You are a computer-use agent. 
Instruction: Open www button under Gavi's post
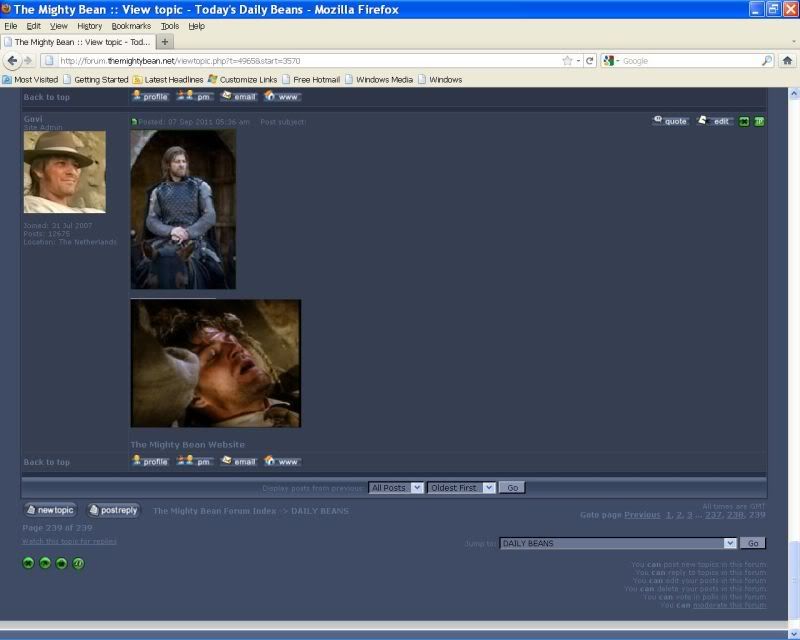[283, 461]
